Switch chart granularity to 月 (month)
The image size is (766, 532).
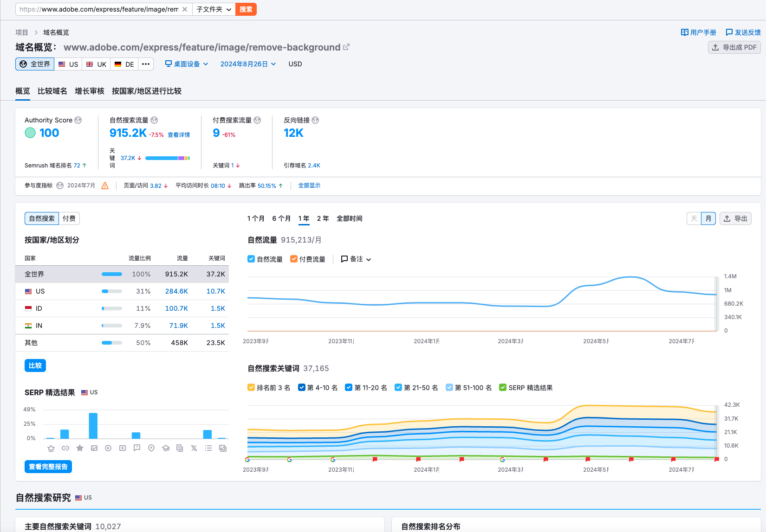(x=708, y=218)
